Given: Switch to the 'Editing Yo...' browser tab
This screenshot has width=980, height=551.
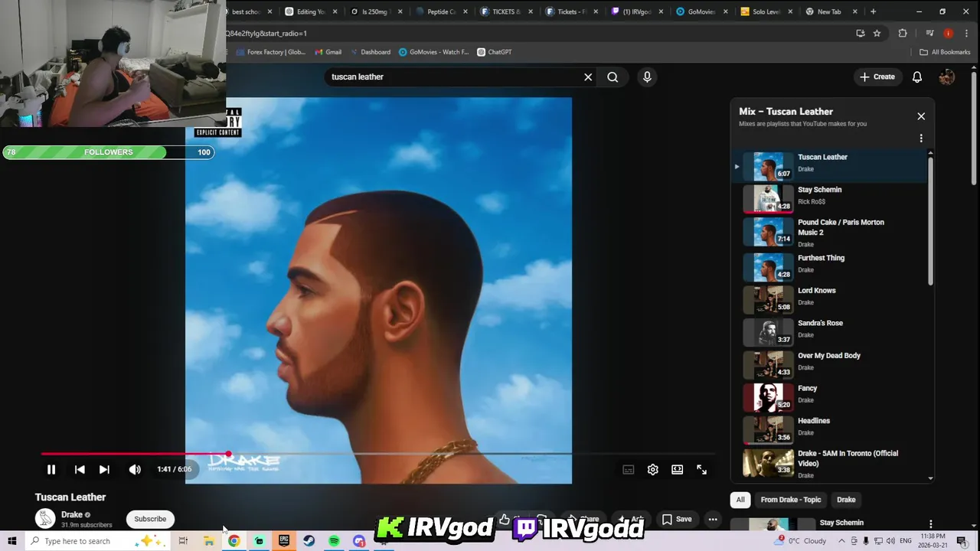Looking at the screenshot, I should click(310, 11).
